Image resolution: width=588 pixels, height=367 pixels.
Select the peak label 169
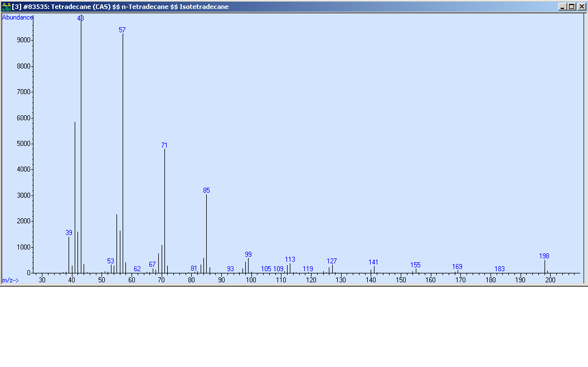(x=457, y=267)
